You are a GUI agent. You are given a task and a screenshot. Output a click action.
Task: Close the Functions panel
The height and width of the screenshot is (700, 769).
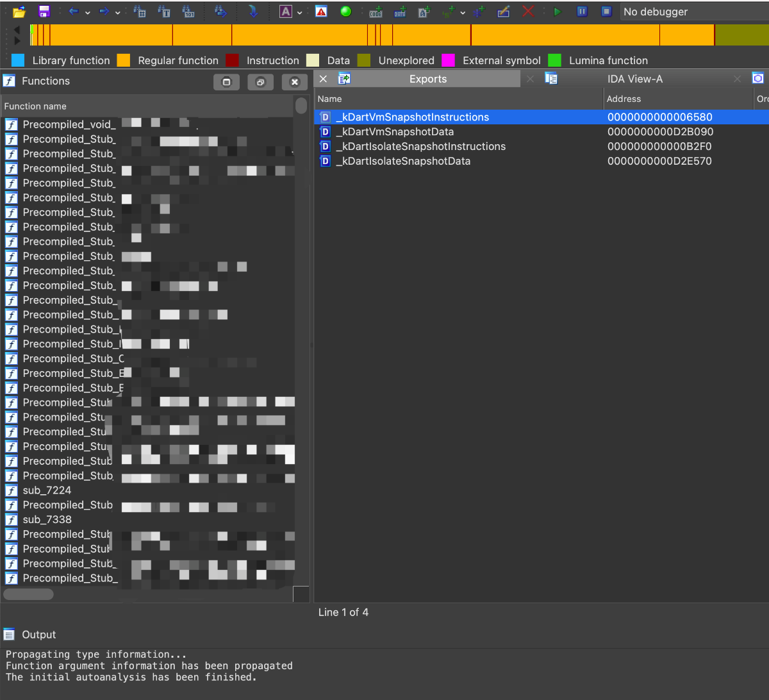294,82
